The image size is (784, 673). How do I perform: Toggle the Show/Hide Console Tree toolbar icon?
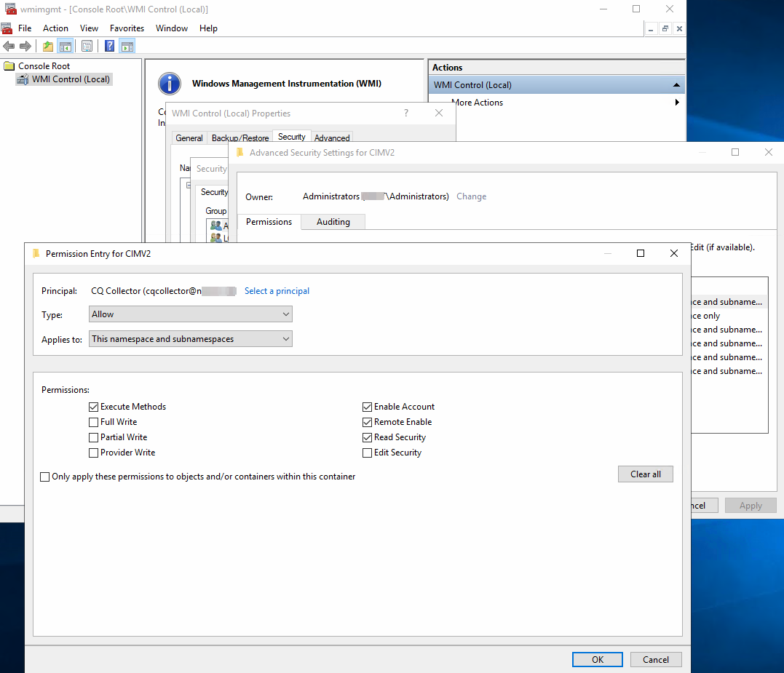pyautogui.click(x=66, y=47)
